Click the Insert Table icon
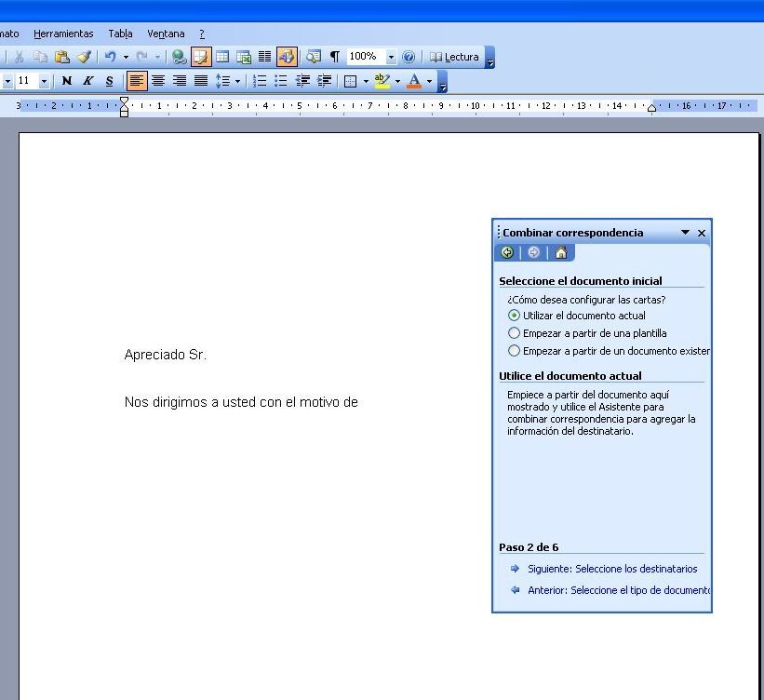Screen dimensions: 764x700 point(222,57)
